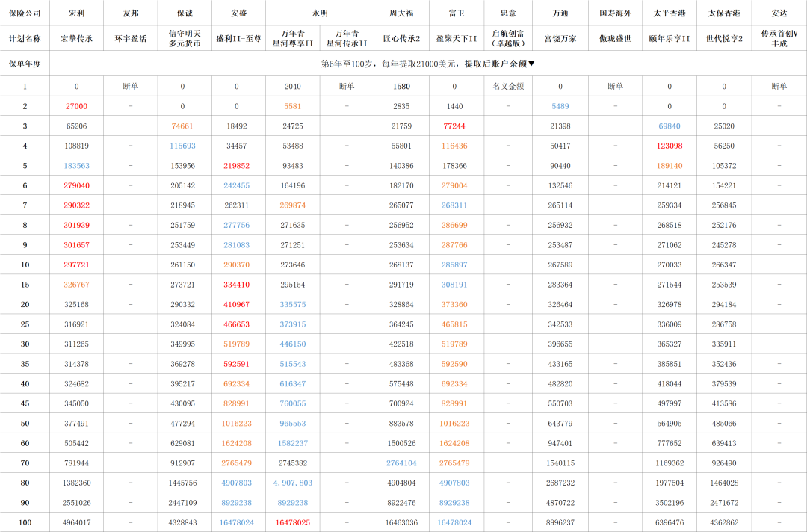This screenshot has width=807, height=532.
Task: Select the 保险公司 header cell
Action: [x=25, y=13]
